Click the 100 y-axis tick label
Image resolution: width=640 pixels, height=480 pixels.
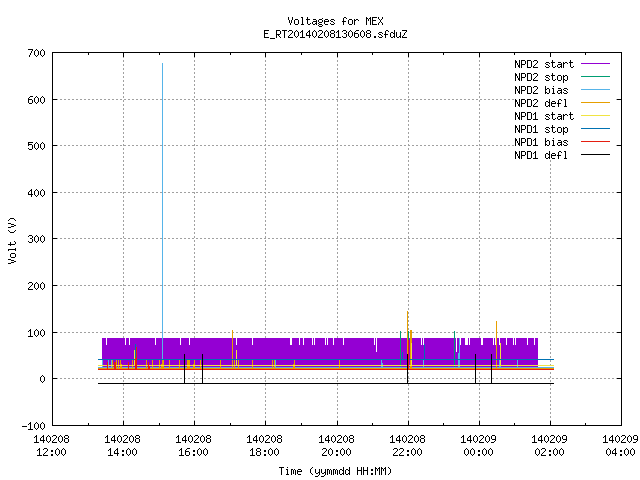(x=36, y=333)
